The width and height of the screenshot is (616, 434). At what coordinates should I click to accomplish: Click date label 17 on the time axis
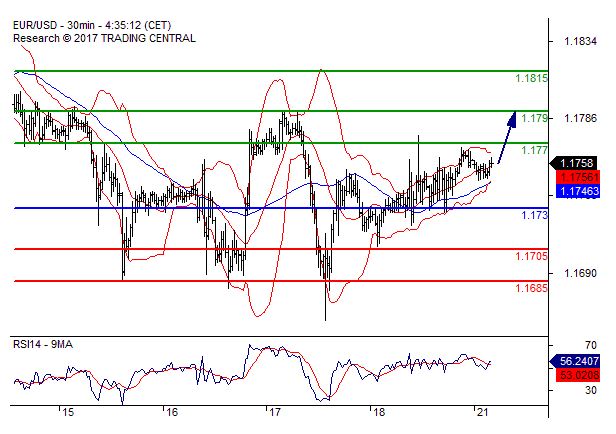pos(275,412)
